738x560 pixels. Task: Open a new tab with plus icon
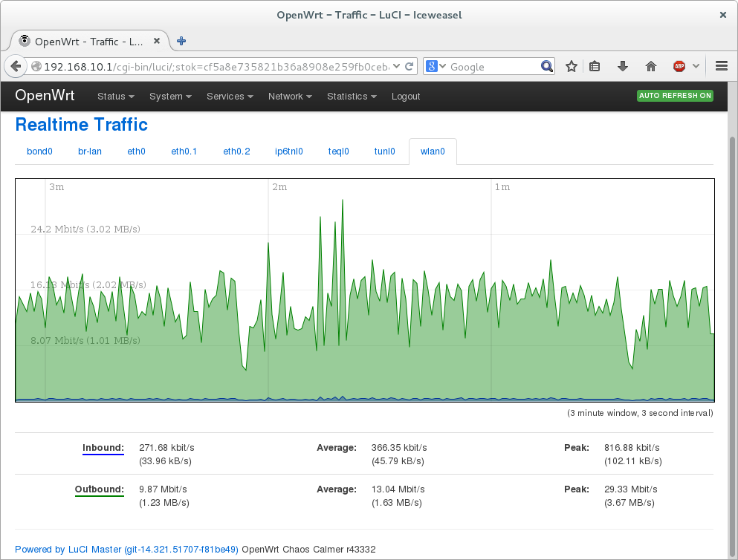click(x=181, y=41)
